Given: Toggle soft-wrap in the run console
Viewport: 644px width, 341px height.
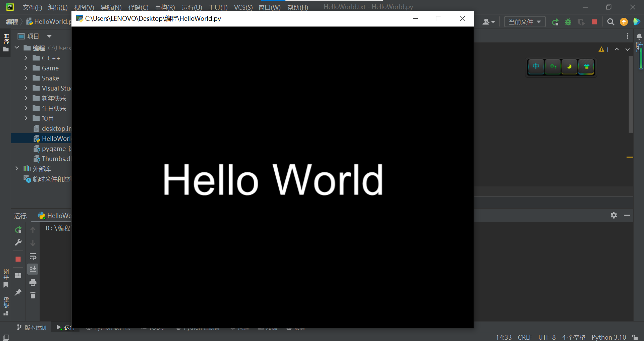Looking at the screenshot, I should point(33,257).
